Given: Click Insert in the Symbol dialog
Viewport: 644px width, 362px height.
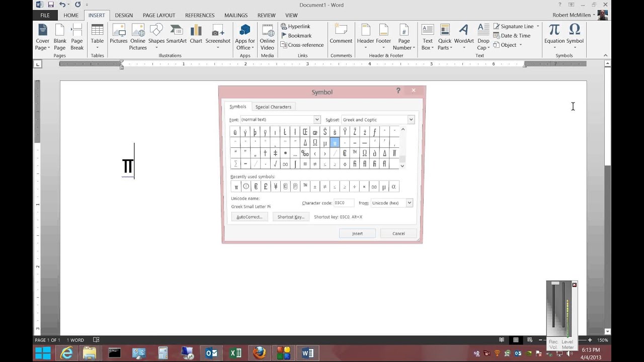Looking at the screenshot, I should (x=357, y=233).
